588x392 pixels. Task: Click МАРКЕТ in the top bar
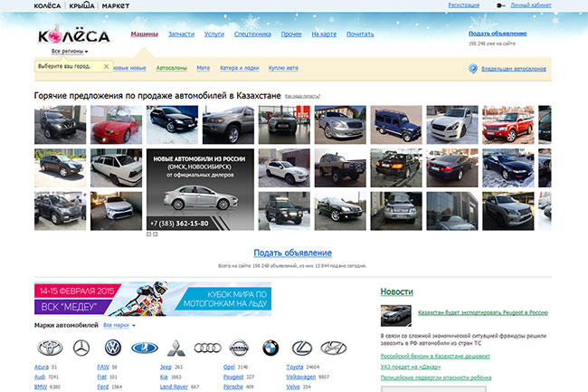(116, 5)
